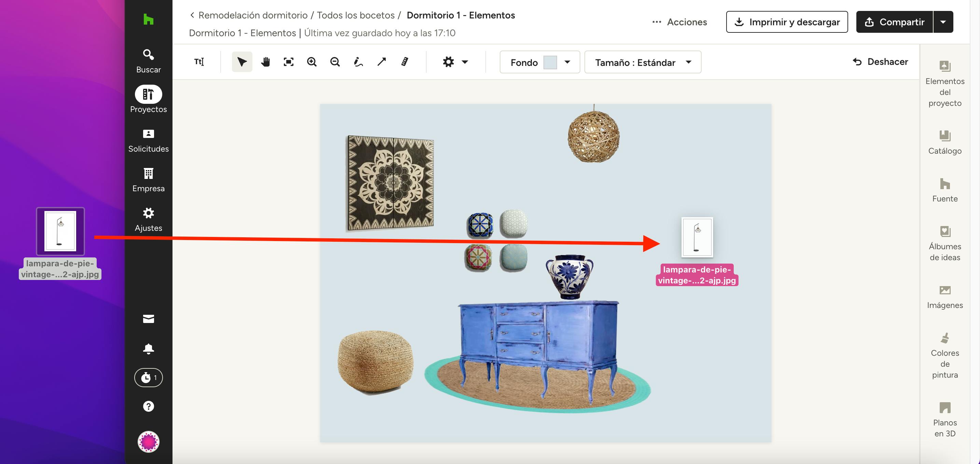Select the measuring ruler tool

404,61
